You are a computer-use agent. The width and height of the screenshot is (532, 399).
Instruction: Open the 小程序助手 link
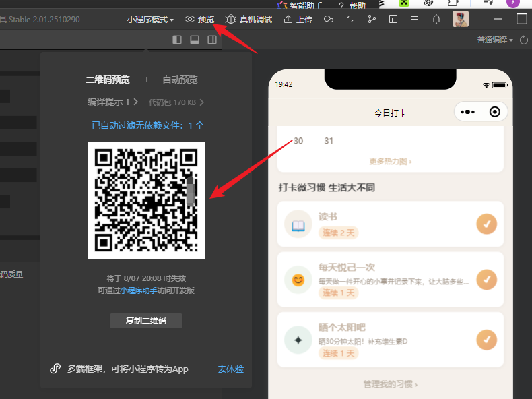139,290
